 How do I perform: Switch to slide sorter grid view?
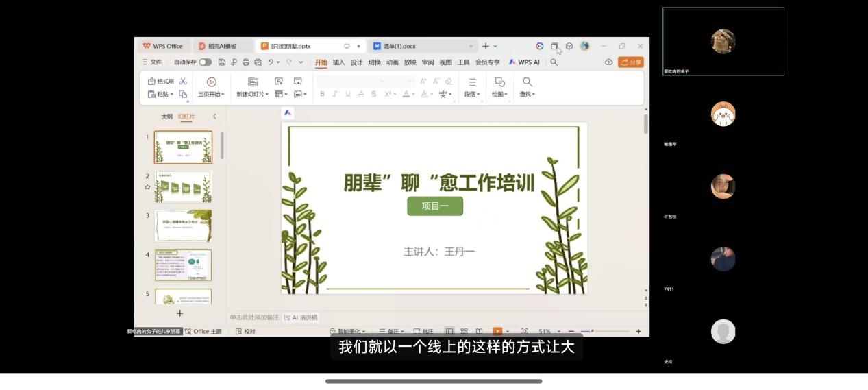[464, 331]
